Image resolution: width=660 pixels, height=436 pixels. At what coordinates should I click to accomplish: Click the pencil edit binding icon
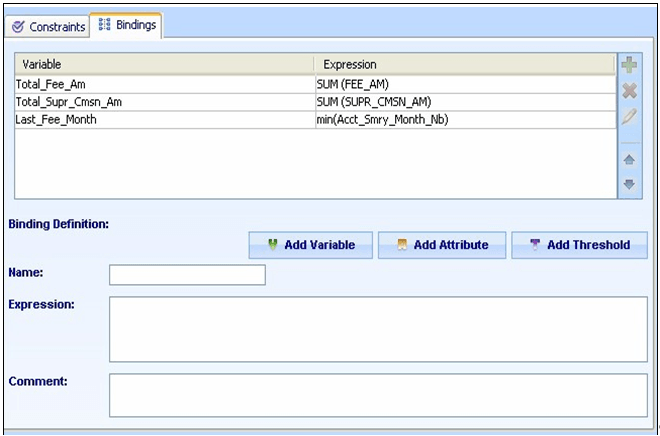tap(629, 116)
